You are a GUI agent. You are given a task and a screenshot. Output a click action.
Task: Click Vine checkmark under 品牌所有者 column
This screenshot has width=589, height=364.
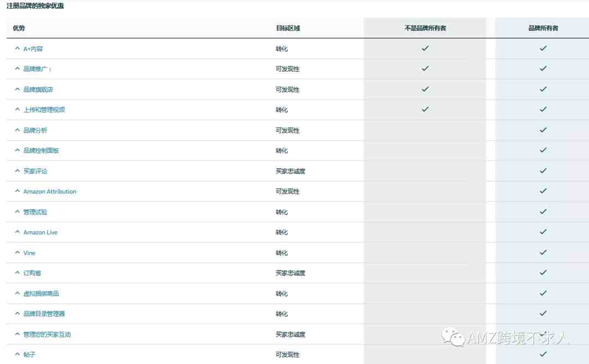543,252
